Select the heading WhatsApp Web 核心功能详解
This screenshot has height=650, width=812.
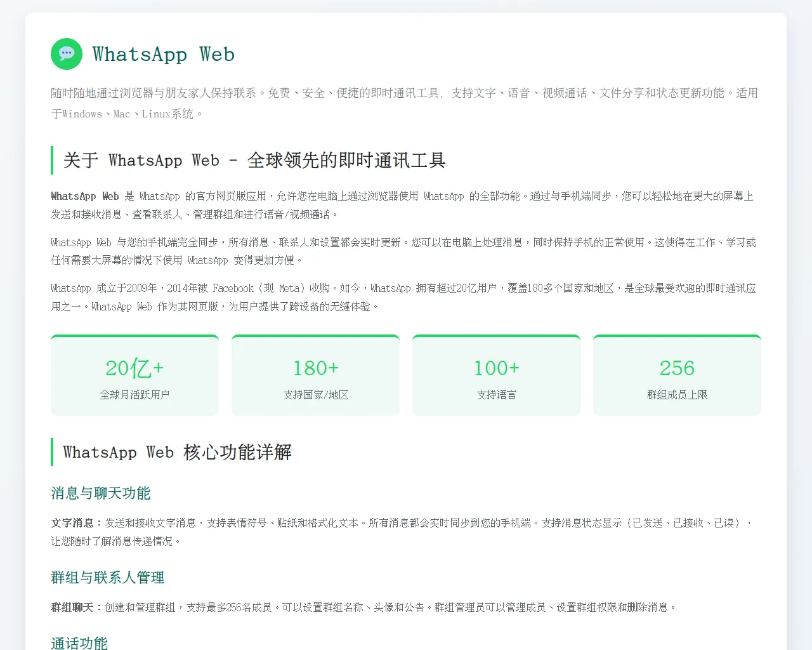[178, 452]
